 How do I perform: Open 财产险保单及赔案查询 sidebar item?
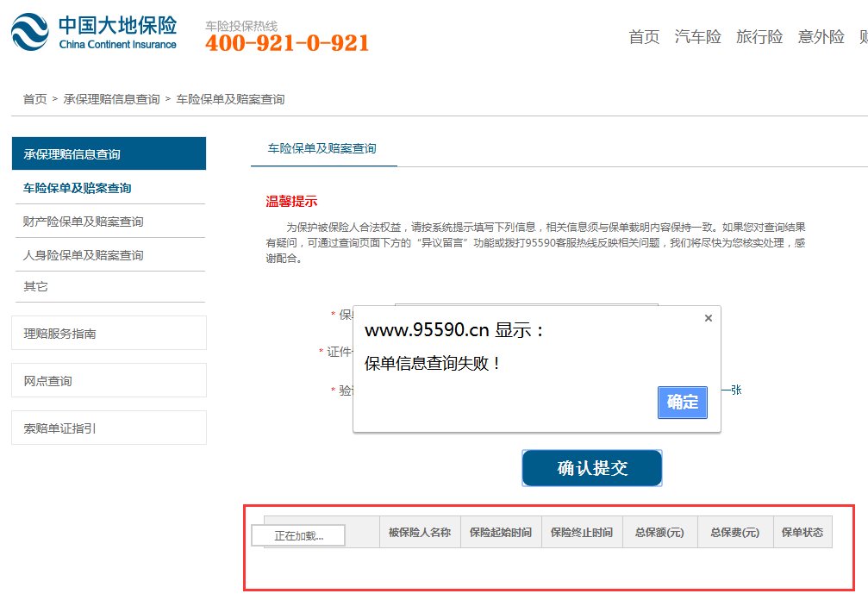[84, 222]
